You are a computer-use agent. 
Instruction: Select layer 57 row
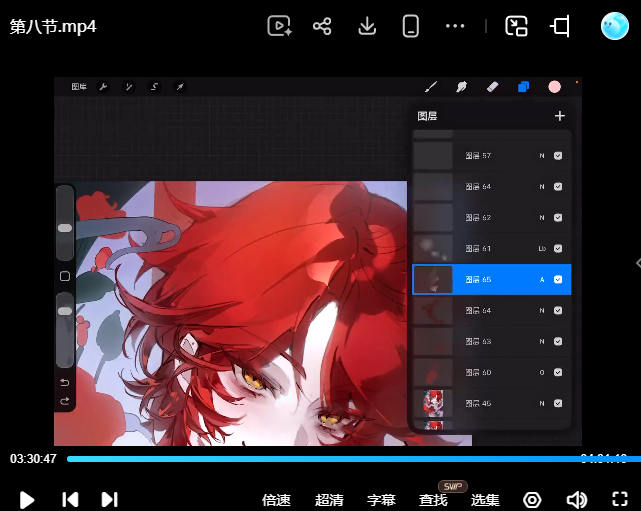(x=492, y=156)
